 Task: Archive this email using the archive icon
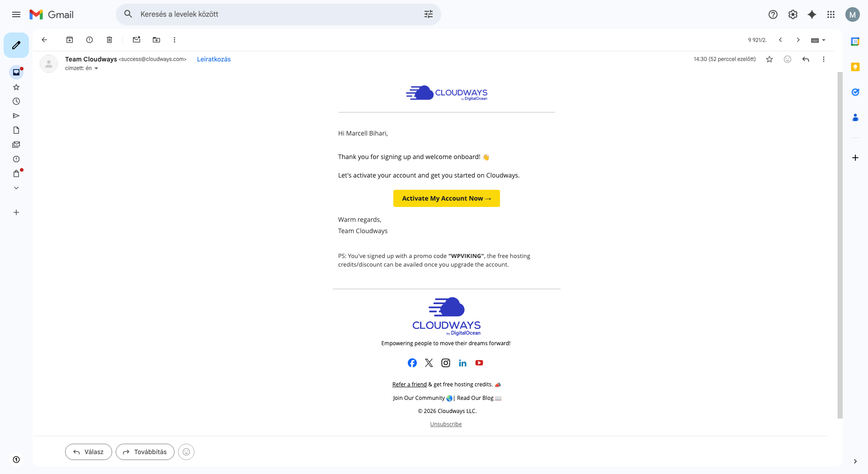[70, 40]
